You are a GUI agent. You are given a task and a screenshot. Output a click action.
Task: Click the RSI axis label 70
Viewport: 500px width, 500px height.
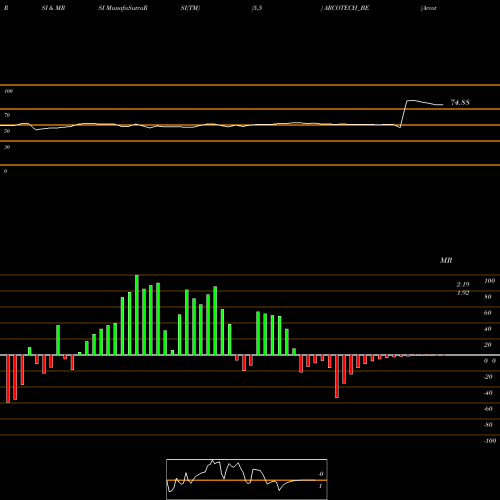pos(7,115)
